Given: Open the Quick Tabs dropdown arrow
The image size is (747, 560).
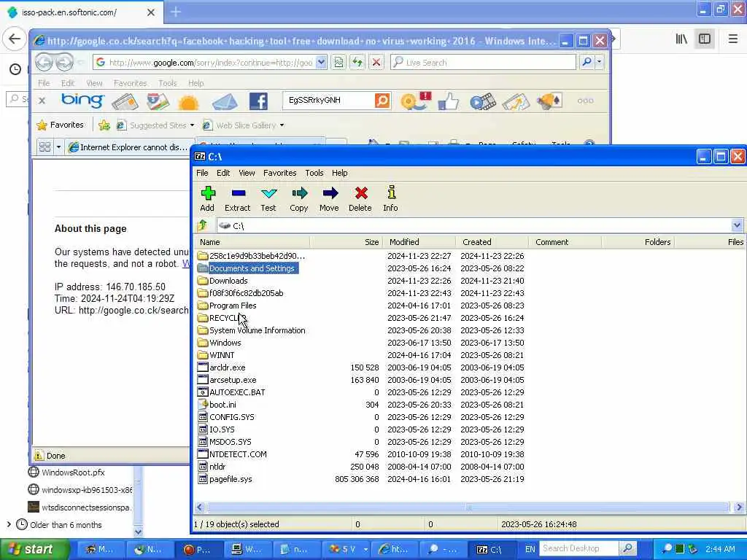Looking at the screenshot, I should tap(58, 147).
